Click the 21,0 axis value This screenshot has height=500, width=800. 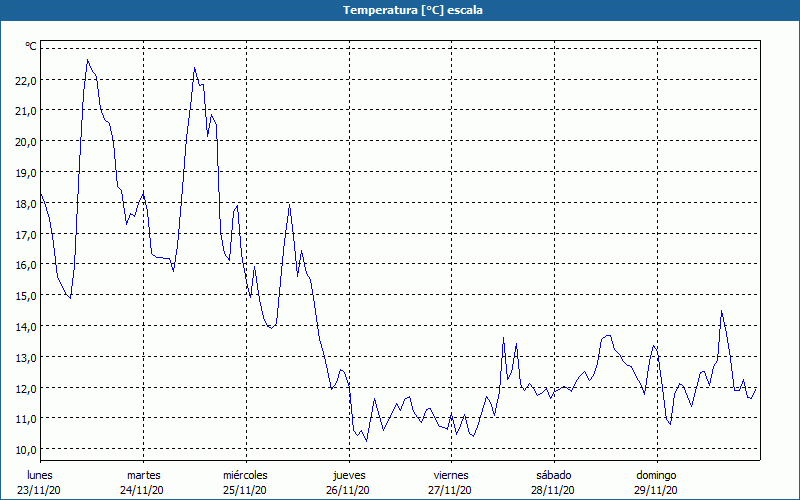26,111
